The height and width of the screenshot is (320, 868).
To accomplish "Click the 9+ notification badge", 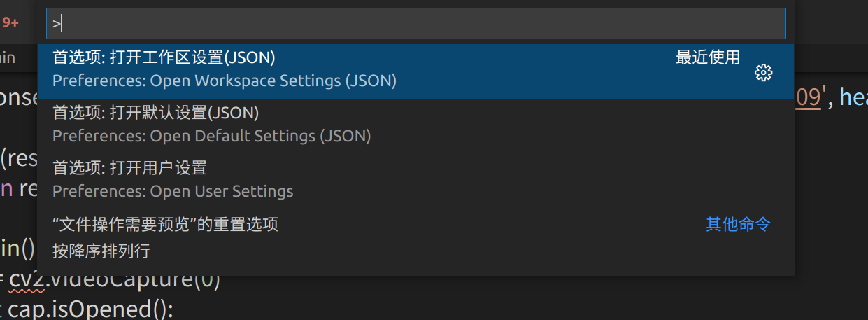I will coord(10,22).
